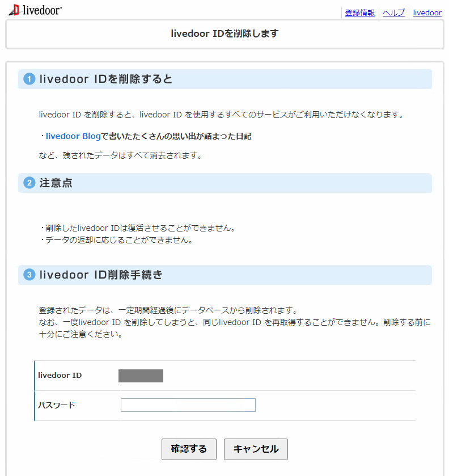Viewport: 449px width, 476px height.
Task: Click heading livedoor ID削除手続き
Action: point(101,275)
